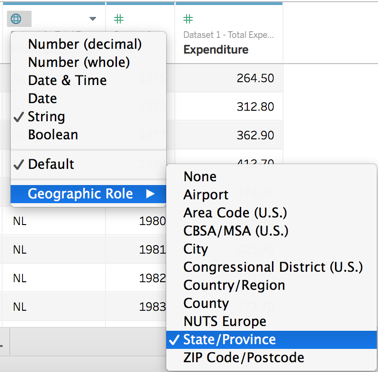Click the NL cell in 1982 row

(53, 278)
